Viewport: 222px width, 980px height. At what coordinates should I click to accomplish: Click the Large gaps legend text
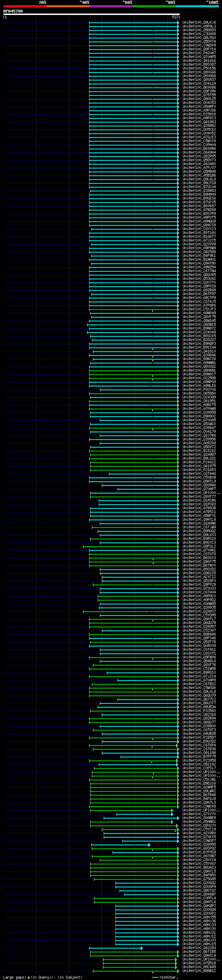pos(42,977)
